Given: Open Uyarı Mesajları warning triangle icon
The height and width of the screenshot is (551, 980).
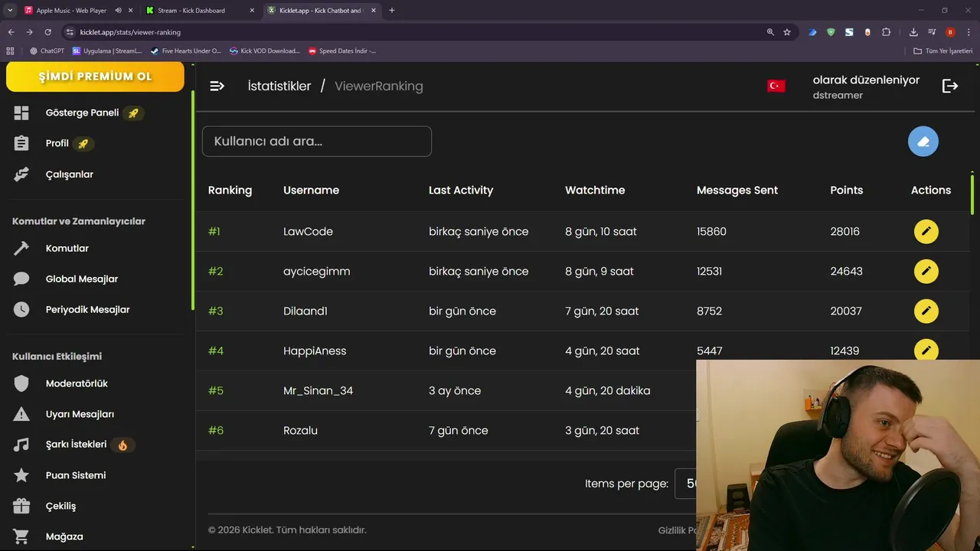Looking at the screenshot, I should pos(21,414).
